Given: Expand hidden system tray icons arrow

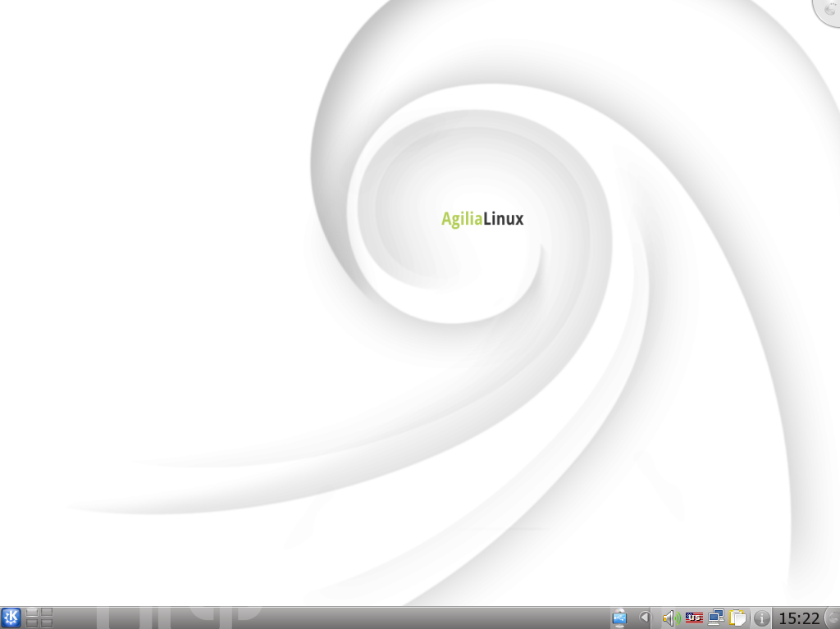Looking at the screenshot, I should 645,618.
